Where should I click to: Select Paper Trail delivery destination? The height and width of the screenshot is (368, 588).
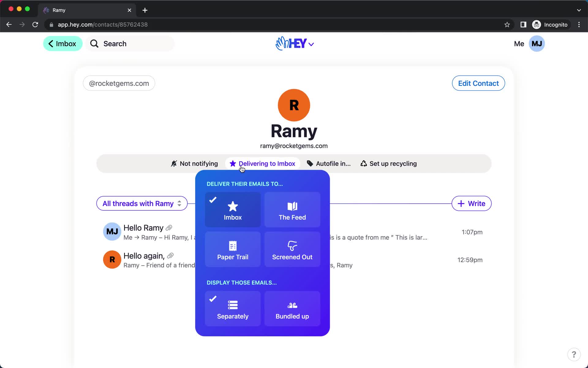(x=232, y=249)
